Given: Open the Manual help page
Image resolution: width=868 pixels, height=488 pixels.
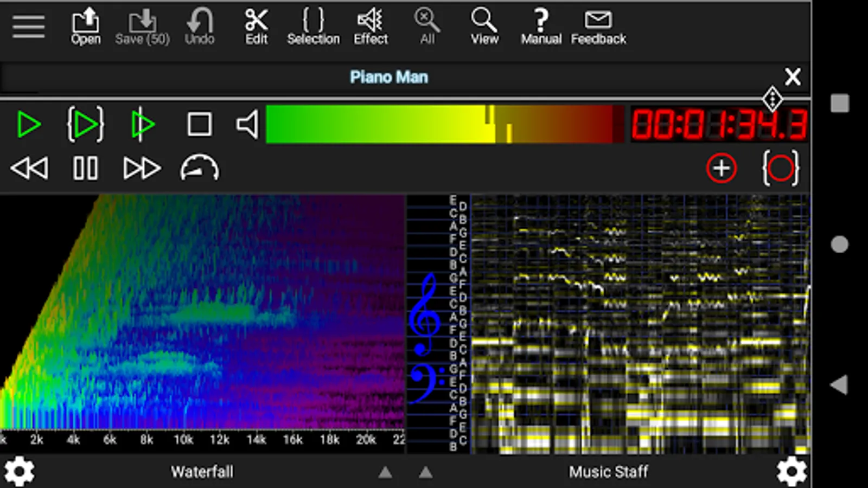Looking at the screenshot, I should pyautogui.click(x=541, y=27).
